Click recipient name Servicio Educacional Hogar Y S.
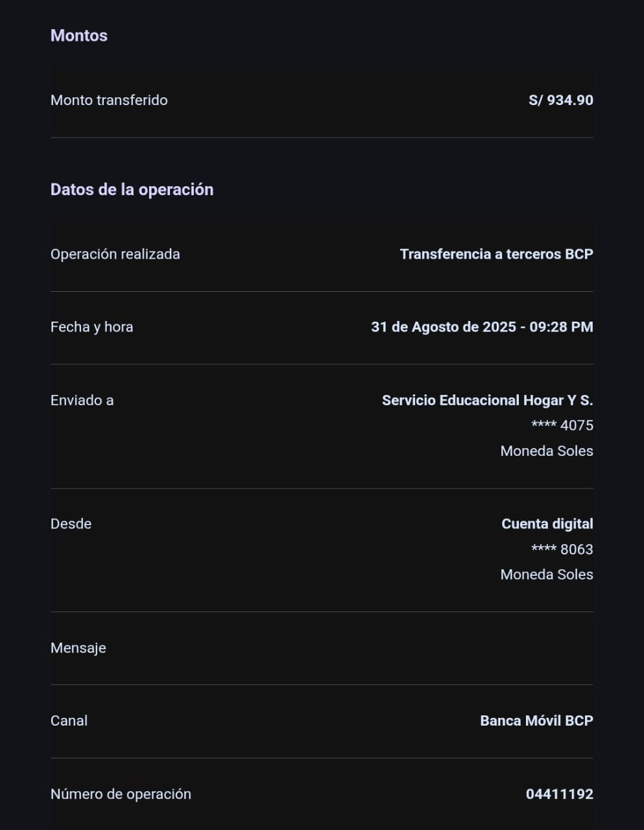 pyautogui.click(x=487, y=400)
